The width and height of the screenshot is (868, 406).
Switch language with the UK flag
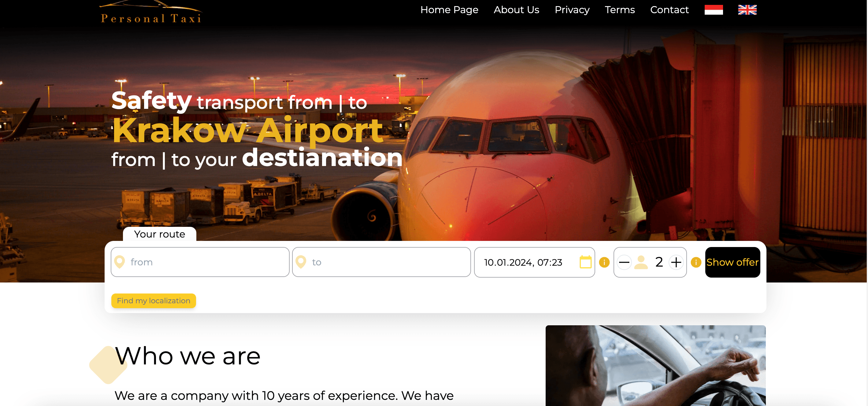coord(747,10)
